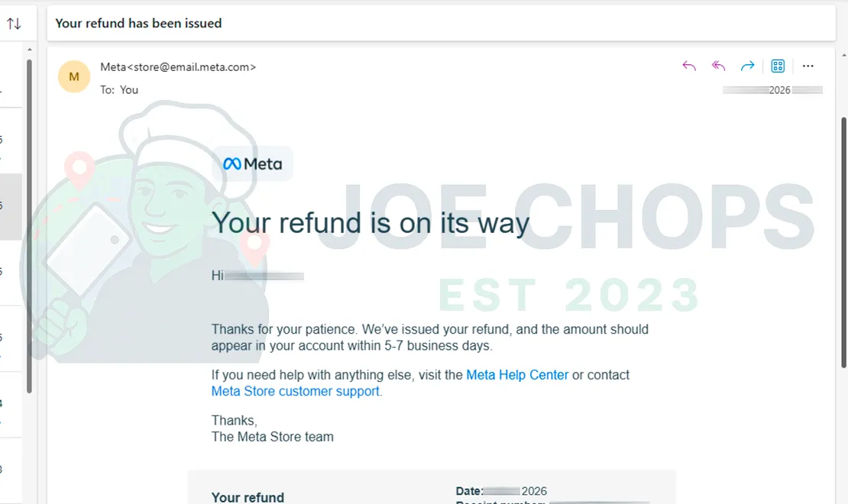Click the message list scrollbar

pos(29,229)
